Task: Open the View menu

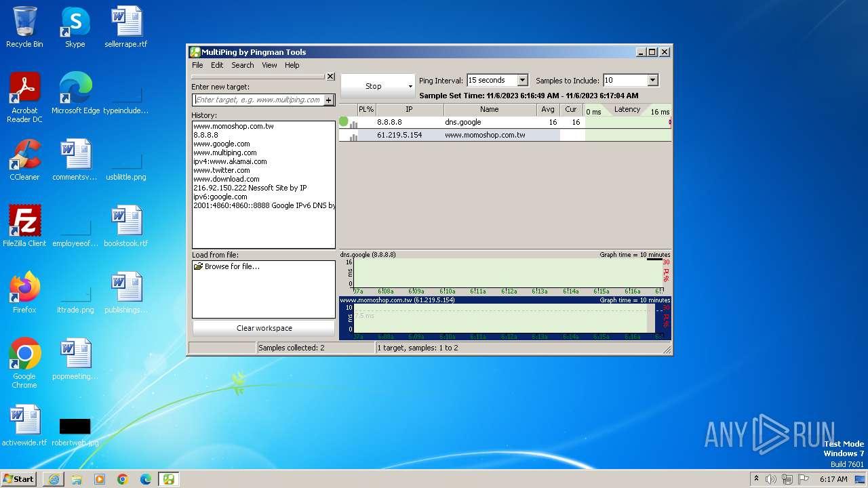Action: [269, 65]
